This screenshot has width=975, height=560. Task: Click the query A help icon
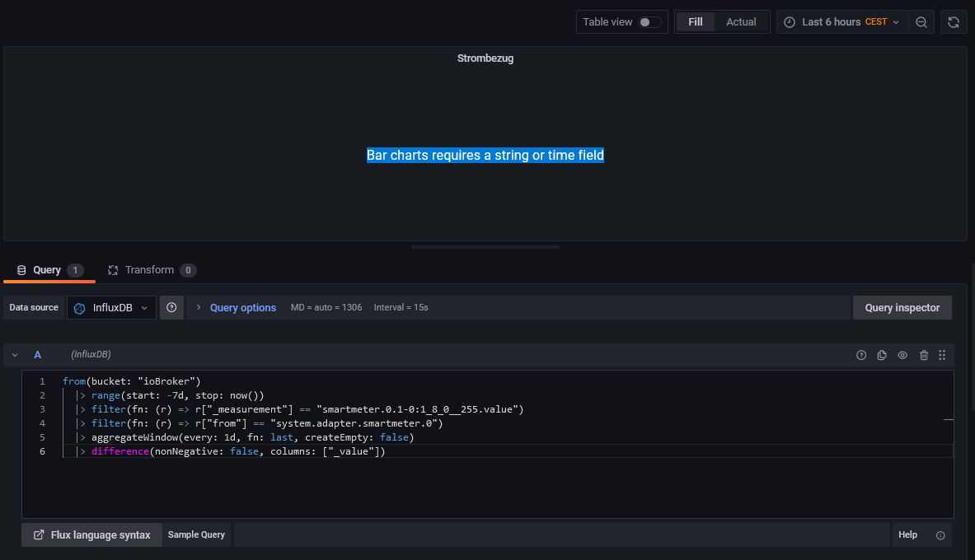click(861, 355)
